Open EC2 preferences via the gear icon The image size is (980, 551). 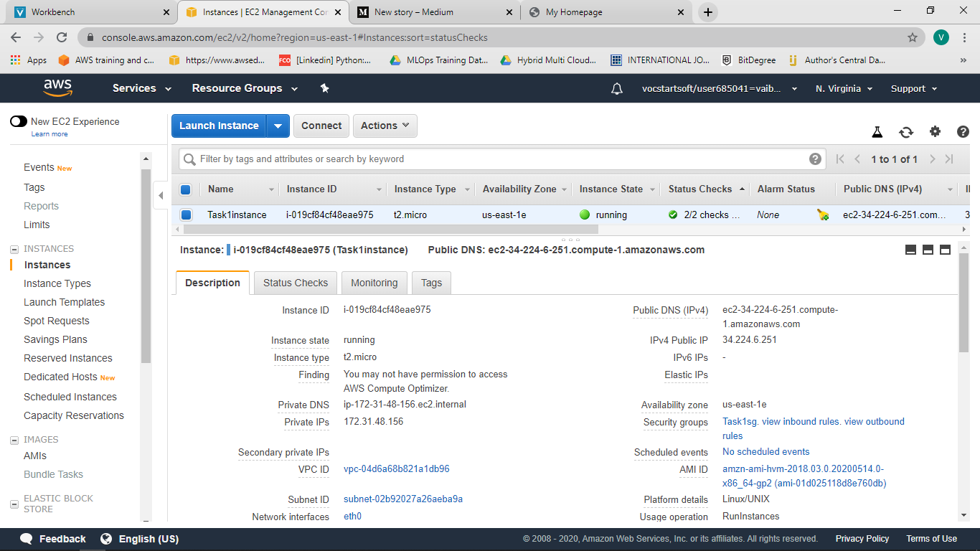(935, 132)
